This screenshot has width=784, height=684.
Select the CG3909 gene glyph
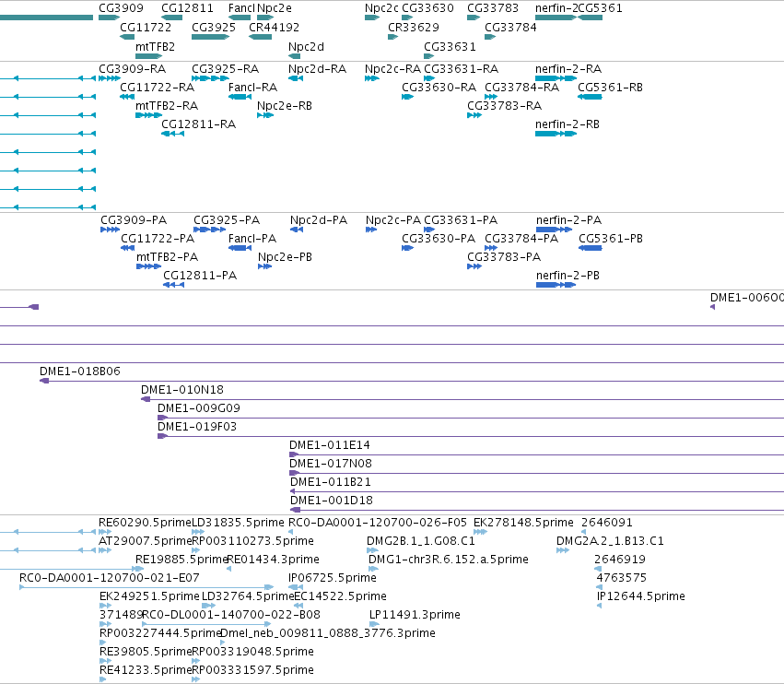(x=109, y=18)
